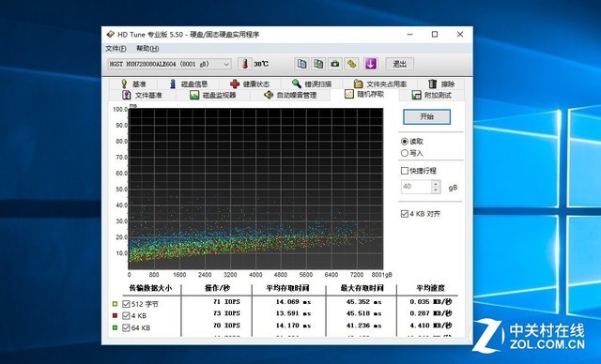Click the 70 IOPS value

click(226, 326)
